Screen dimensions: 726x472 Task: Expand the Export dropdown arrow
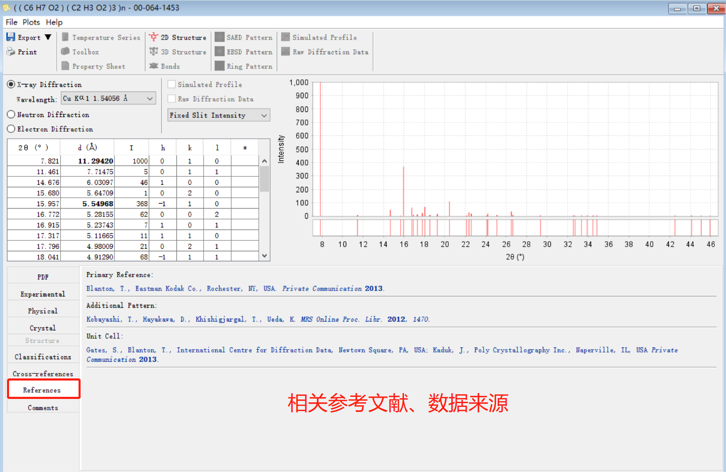tap(48, 38)
